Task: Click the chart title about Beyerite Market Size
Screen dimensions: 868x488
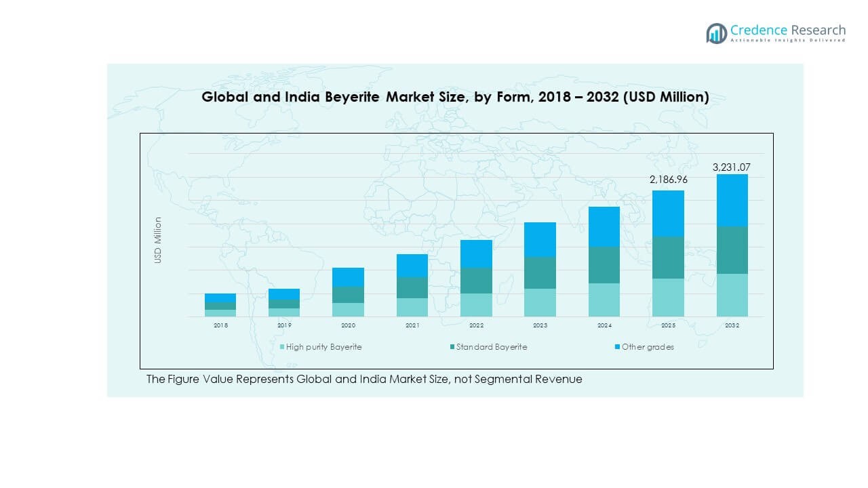Action: coord(455,97)
